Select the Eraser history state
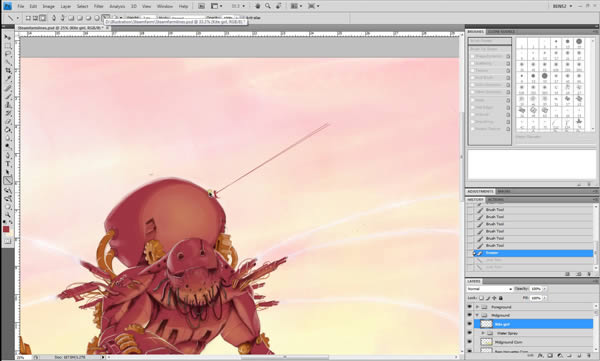The width and height of the screenshot is (600, 361). point(532,253)
